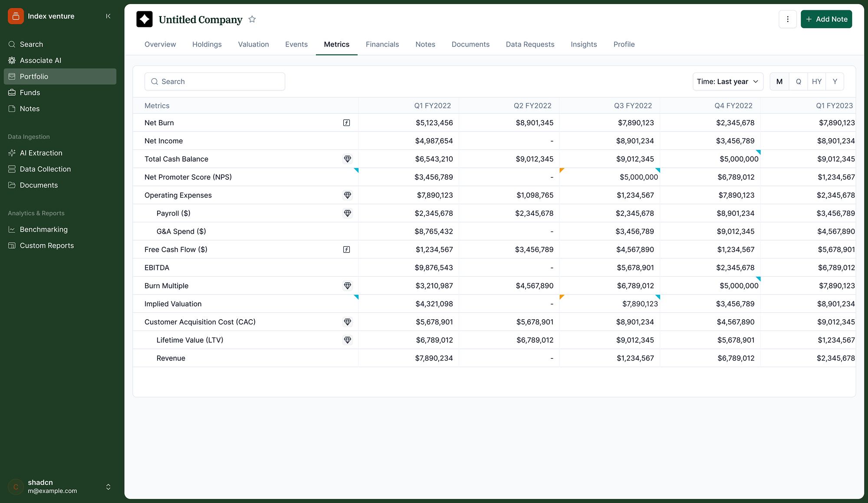Click the Add Note button

pyautogui.click(x=826, y=19)
